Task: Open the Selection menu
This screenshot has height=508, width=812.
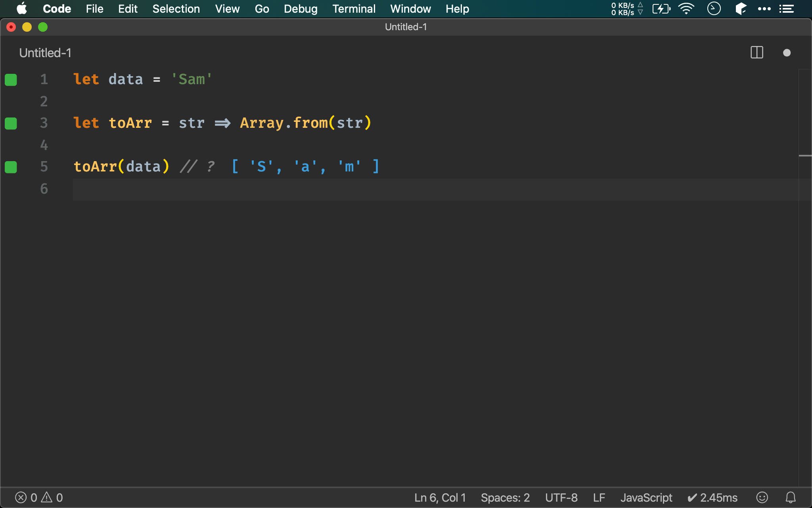Action: [176, 9]
